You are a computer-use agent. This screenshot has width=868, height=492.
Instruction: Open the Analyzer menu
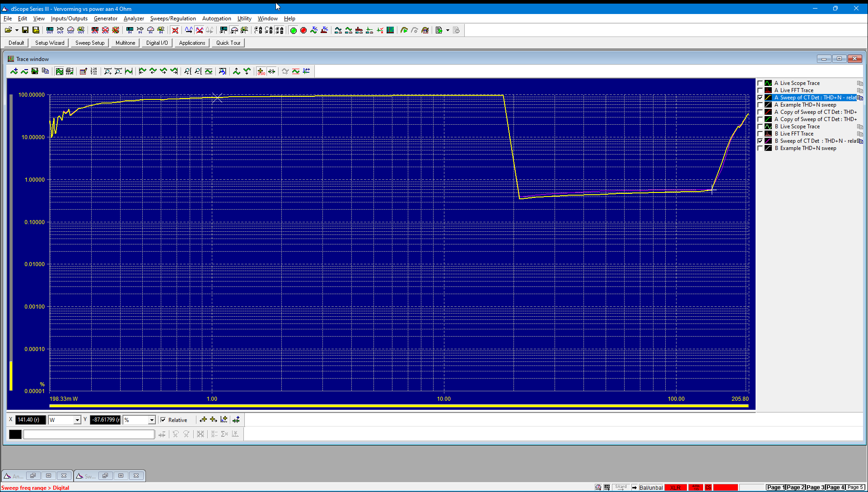[134, 19]
